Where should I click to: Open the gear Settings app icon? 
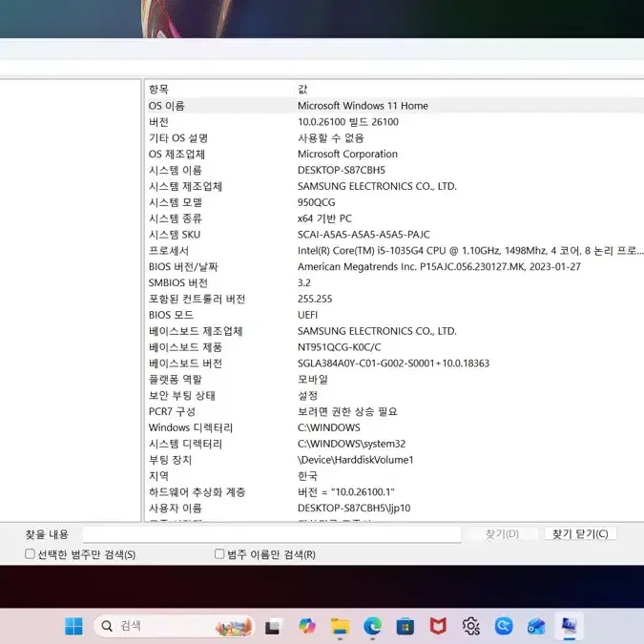click(x=470, y=626)
